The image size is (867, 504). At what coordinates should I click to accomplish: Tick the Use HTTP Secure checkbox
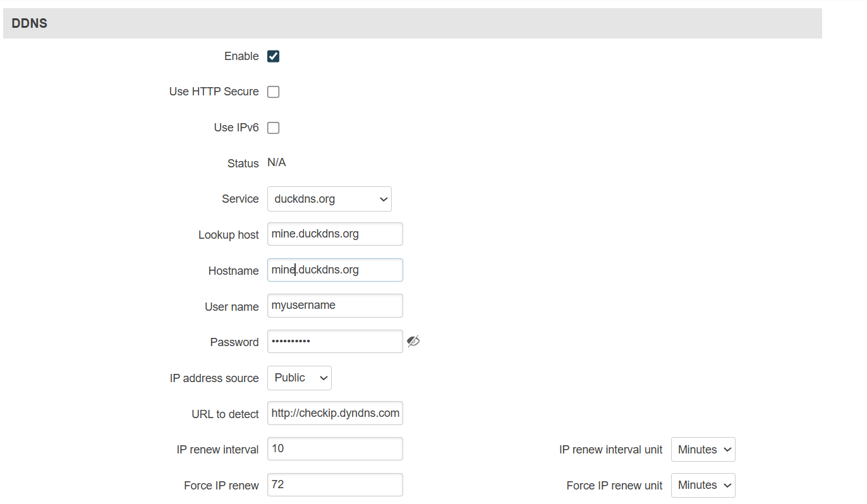[x=273, y=92]
